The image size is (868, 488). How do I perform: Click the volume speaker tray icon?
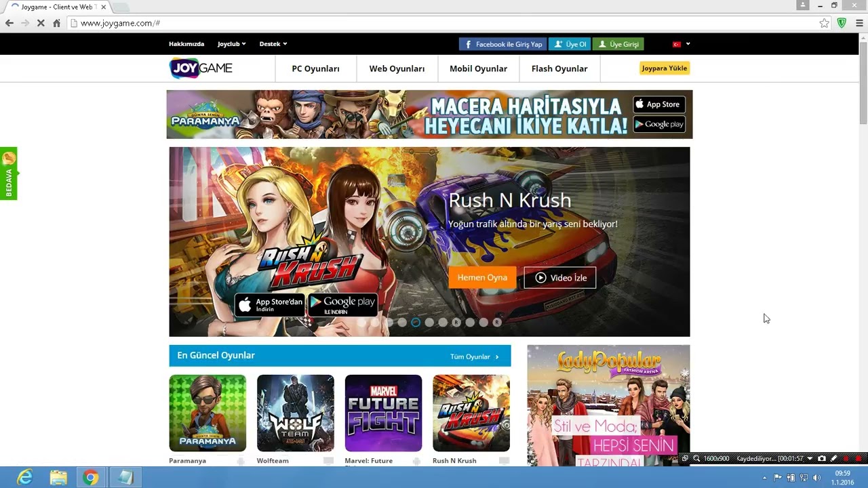coord(816,478)
